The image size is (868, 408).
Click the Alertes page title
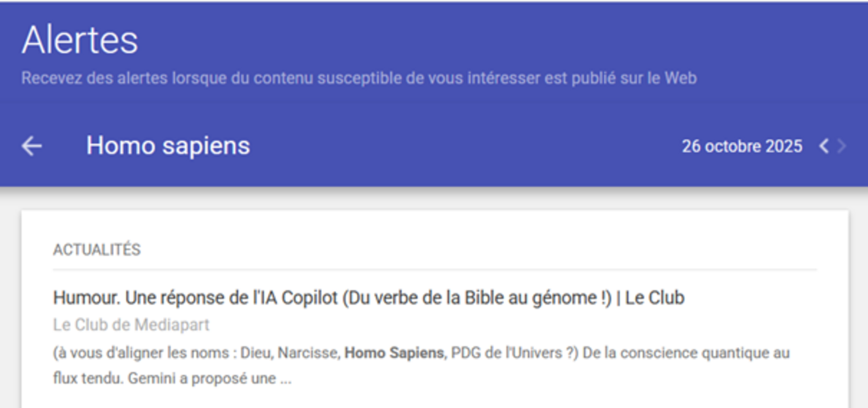pos(80,40)
